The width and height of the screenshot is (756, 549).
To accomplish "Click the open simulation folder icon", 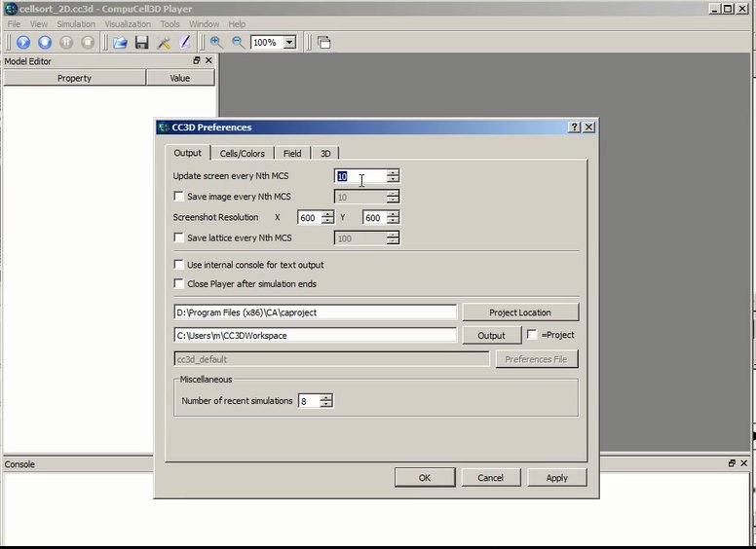I will pos(120,43).
